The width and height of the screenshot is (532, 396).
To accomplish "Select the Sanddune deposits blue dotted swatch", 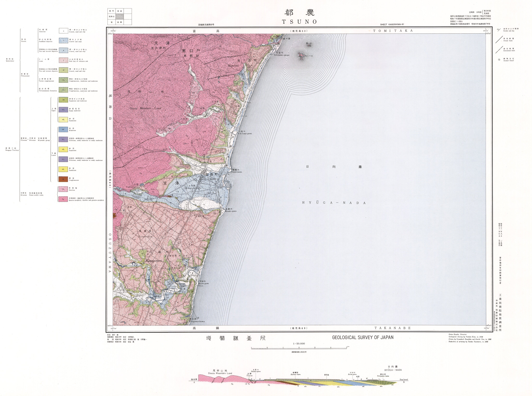I will (x=64, y=41).
